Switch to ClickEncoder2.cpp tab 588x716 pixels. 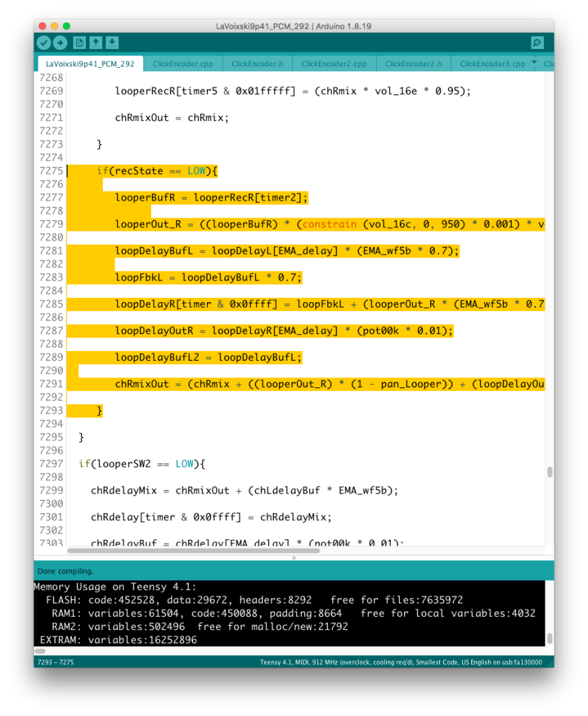[334, 64]
